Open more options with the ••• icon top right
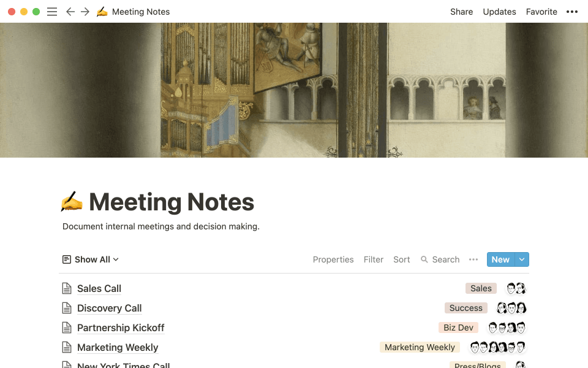The width and height of the screenshot is (588, 368). 572,11
